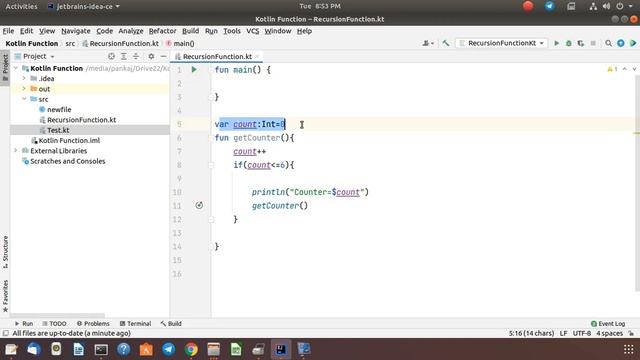The image size is (640, 360).
Task: Open Telegram from the Ubuntu dock
Action: point(169,349)
